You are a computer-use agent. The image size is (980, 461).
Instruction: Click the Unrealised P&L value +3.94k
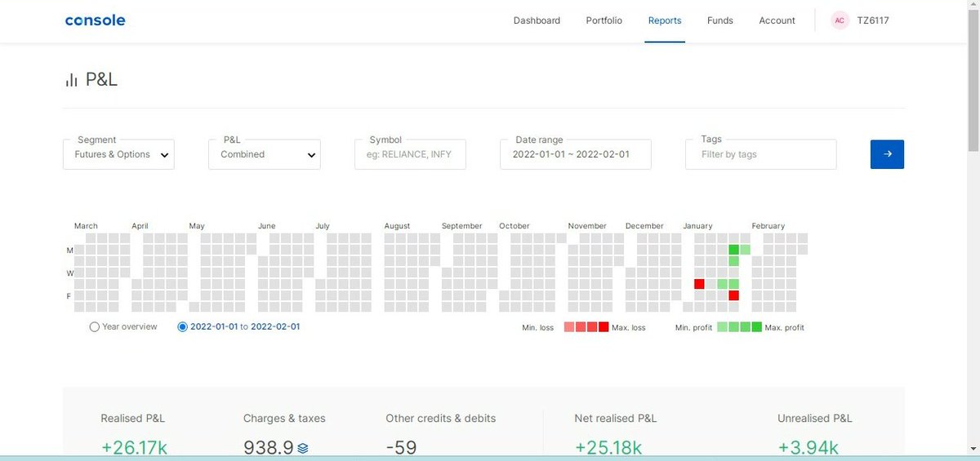coord(808,448)
